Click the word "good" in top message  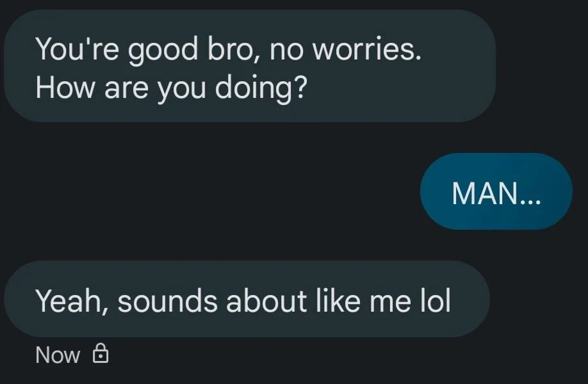pyautogui.click(x=162, y=50)
